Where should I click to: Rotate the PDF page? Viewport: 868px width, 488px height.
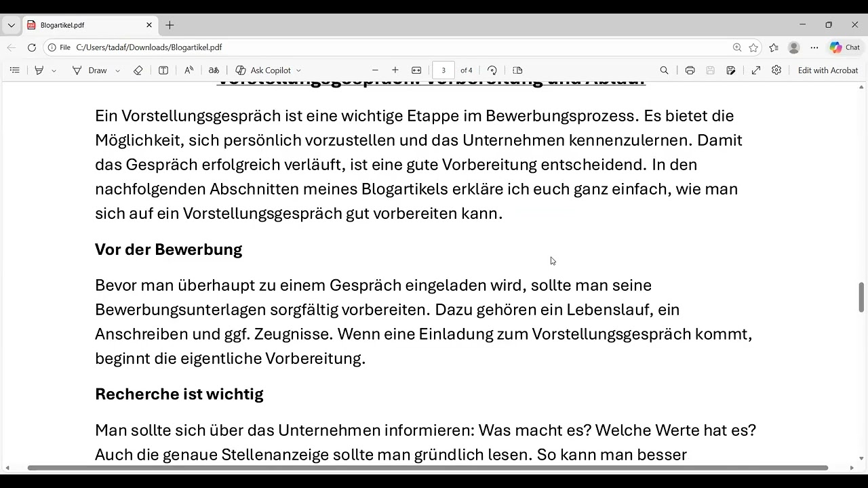coord(492,70)
